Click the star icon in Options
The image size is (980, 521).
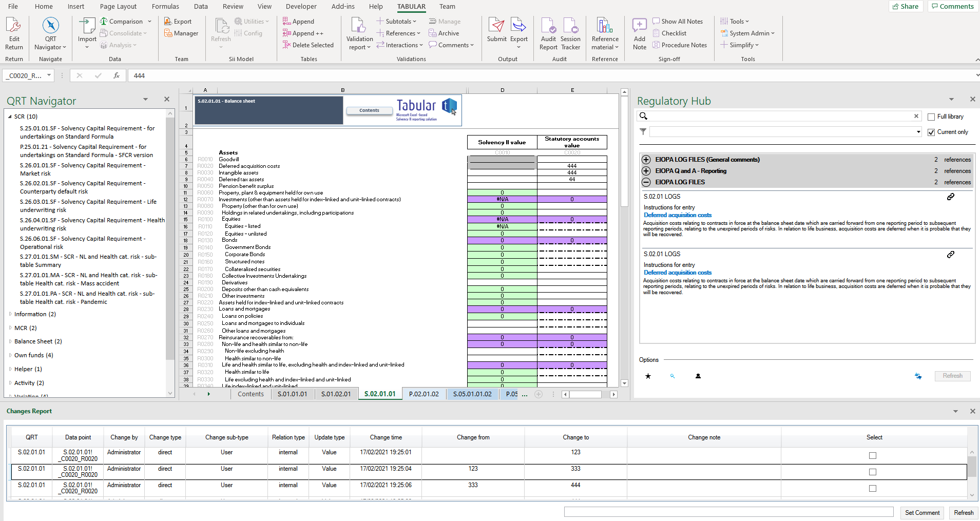(648, 376)
